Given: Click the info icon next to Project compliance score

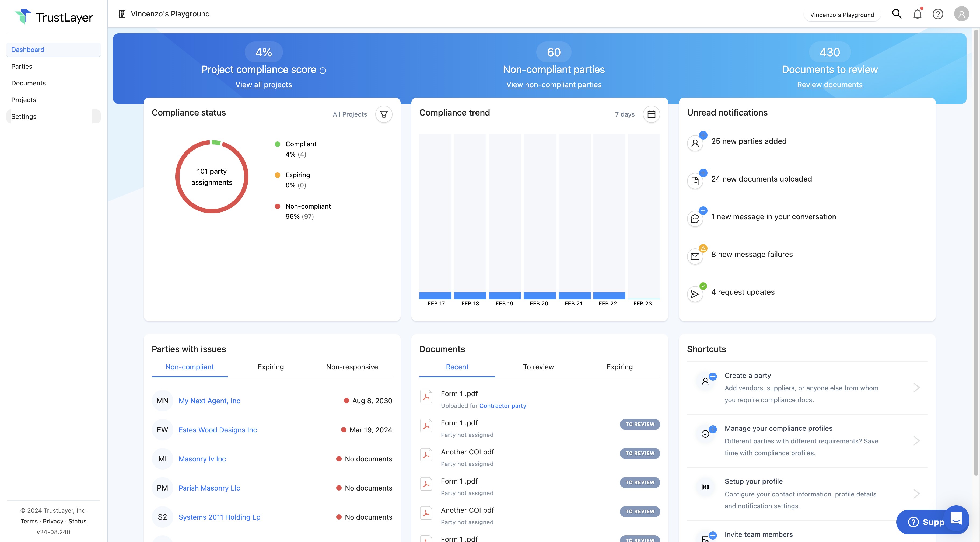Looking at the screenshot, I should tap(323, 70).
